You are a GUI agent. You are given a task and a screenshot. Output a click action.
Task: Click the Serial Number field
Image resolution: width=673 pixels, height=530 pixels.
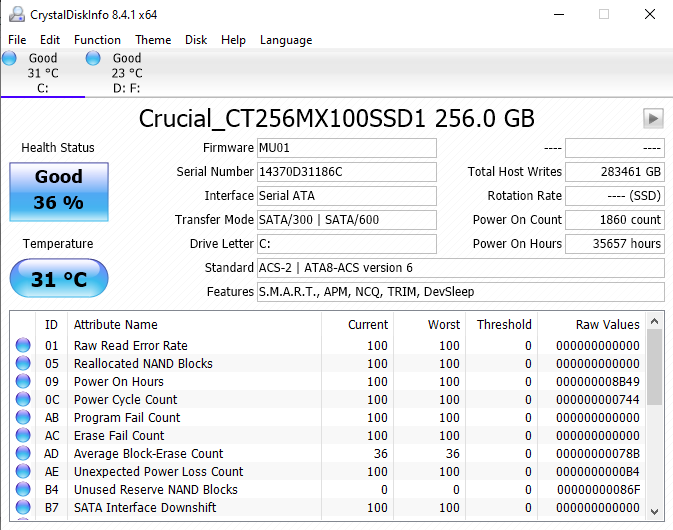(x=347, y=172)
